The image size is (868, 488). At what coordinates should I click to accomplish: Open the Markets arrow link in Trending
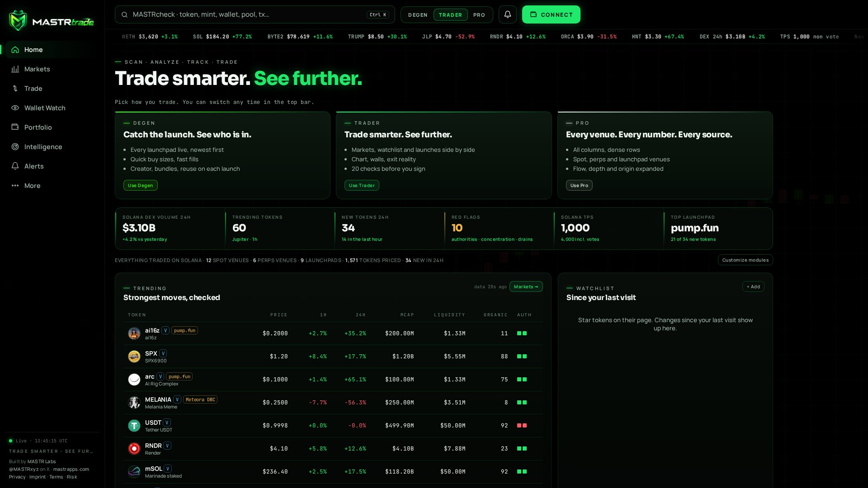(x=526, y=286)
